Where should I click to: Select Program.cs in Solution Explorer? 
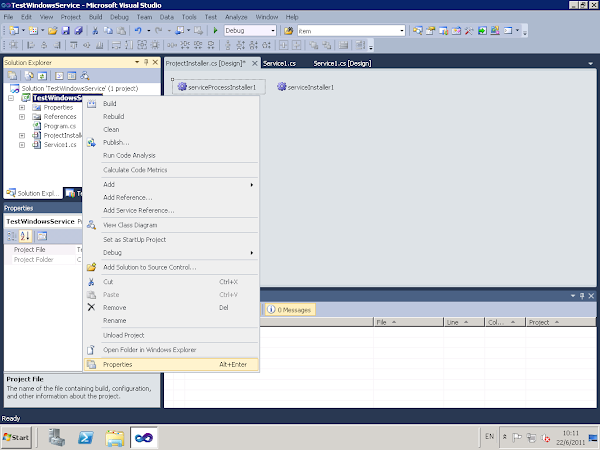click(60, 126)
